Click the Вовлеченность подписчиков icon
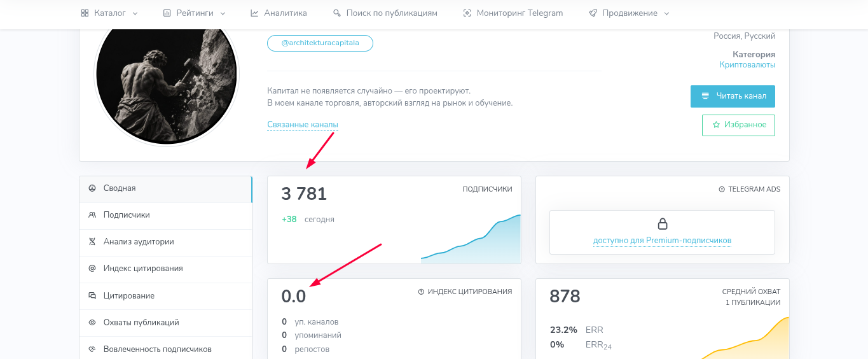The width and height of the screenshot is (868, 359). click(92, 349)
